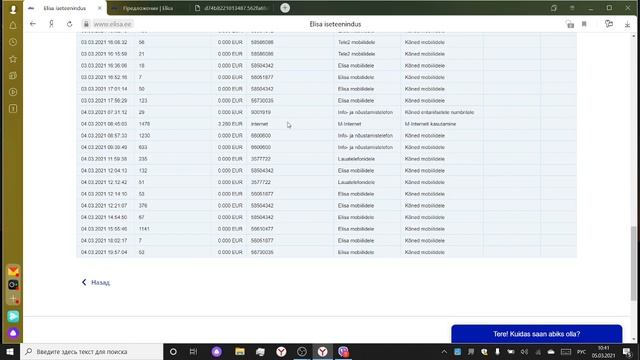Show hidden system tray icons
The image size is (640, 360).
[444, 351]
